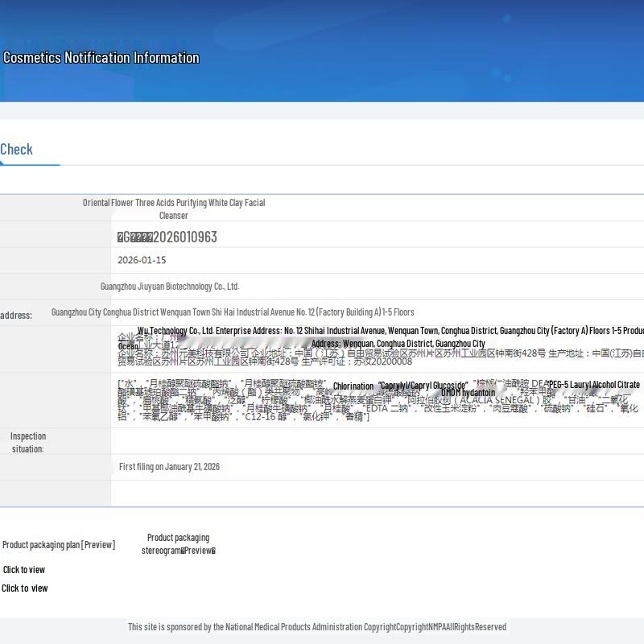644x644 pixels.
Task: Click the notification number ending 2026010963
Action: (x=167, y=237)
